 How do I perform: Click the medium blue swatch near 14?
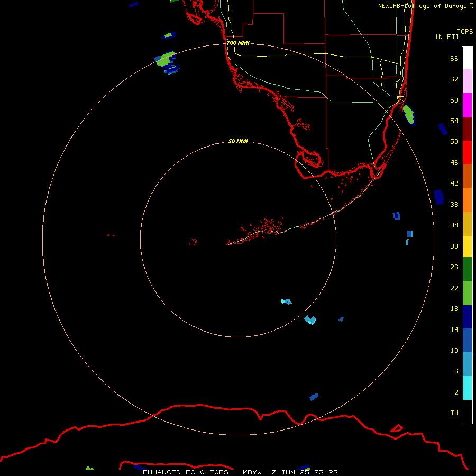pyautogui.click(x=467, y=340)
